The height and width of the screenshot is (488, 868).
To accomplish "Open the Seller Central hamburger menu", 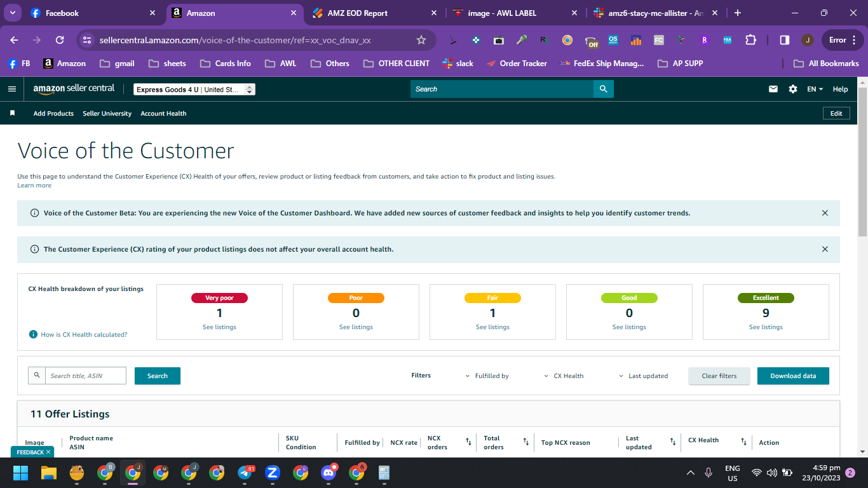I will click(12, 89).
